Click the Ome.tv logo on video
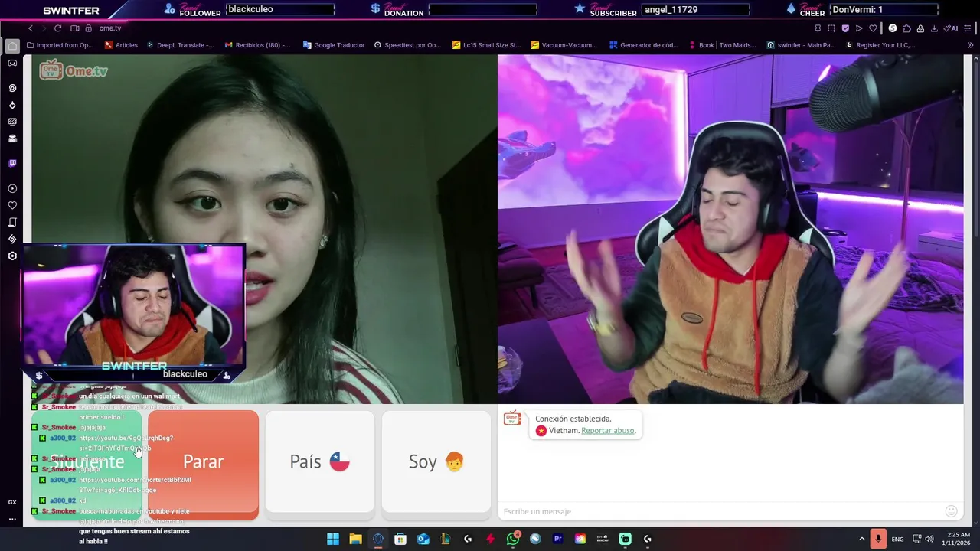The height and width of the screenshot is (551, 980). pos(74,70)
